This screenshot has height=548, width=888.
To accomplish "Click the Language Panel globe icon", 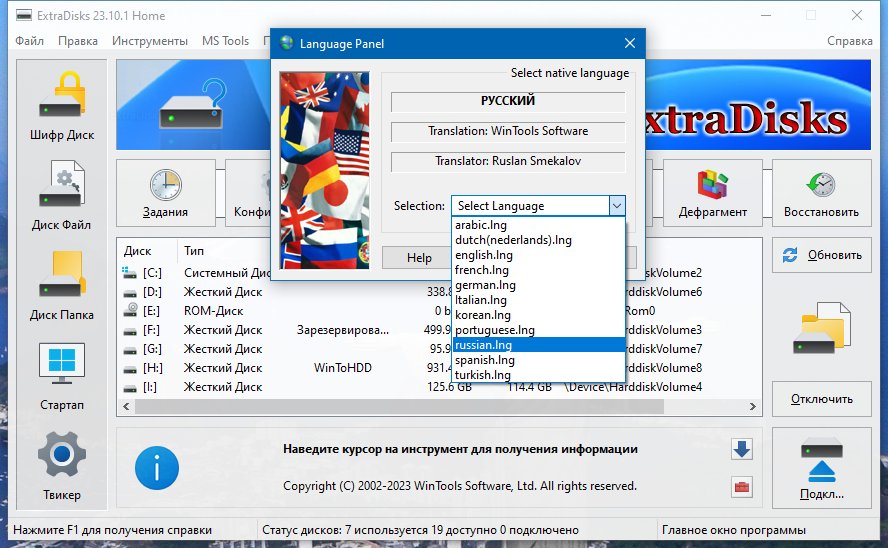I will (x=287, y=43).
